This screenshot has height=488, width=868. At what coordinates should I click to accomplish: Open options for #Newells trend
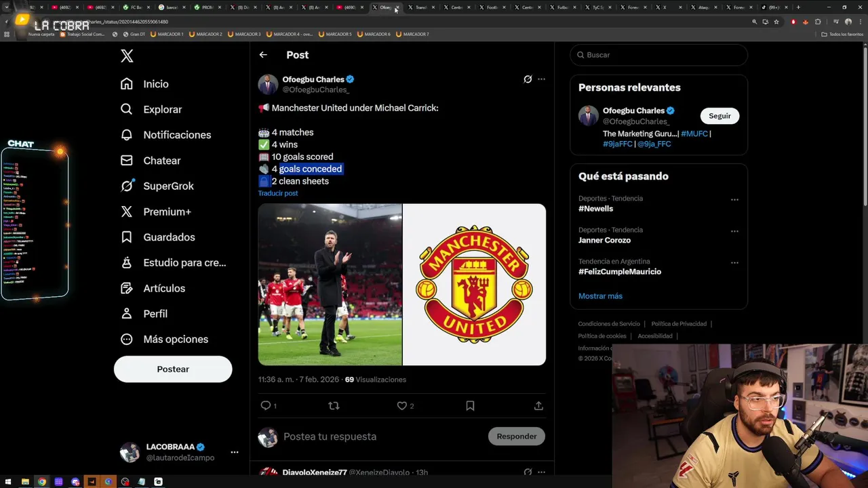point(734,200)
